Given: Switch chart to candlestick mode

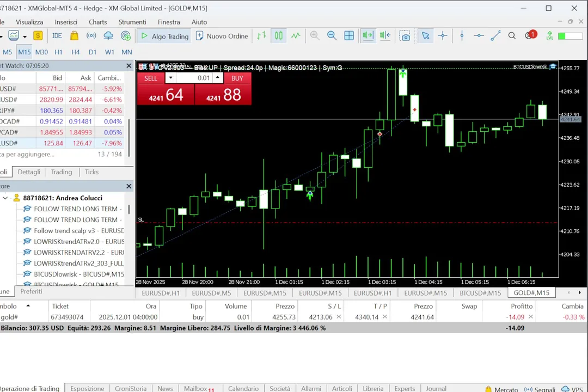Looking at the screenshot, I should click(x=279, y=35).
